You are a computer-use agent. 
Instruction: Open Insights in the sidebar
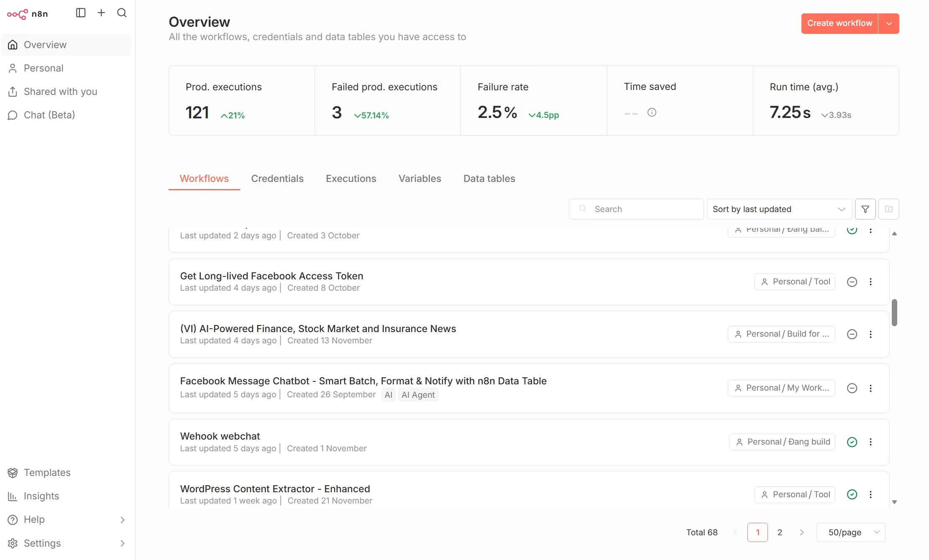pyautogui.click(x=41, y=496)
